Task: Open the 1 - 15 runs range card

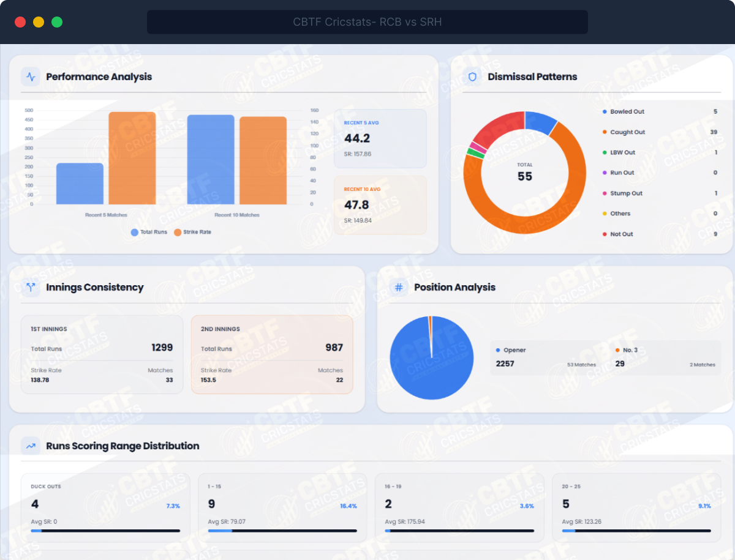Action: pos(282,507)
